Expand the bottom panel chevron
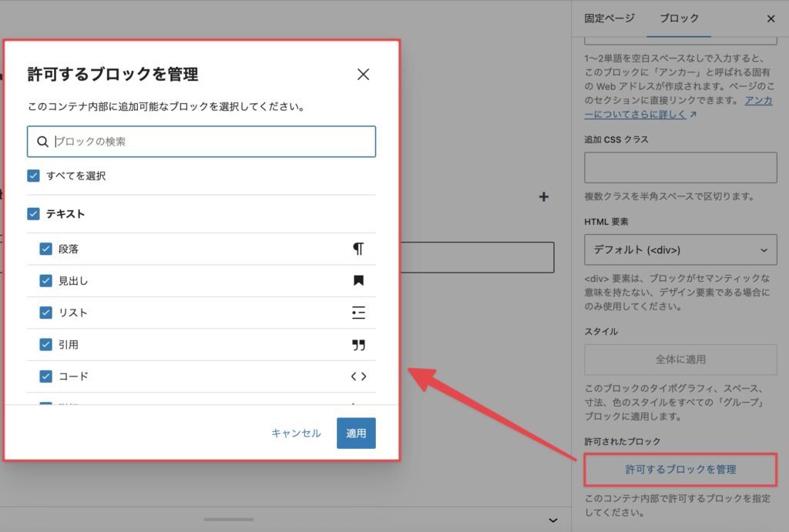 tap(552, 520)
